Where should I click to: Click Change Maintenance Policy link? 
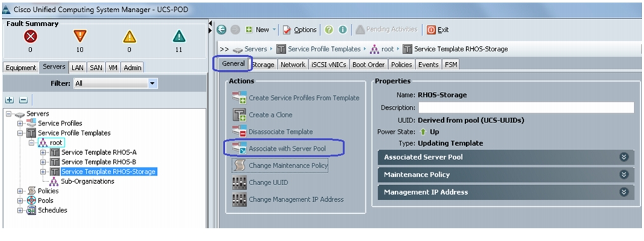click(x=288, y=166)
